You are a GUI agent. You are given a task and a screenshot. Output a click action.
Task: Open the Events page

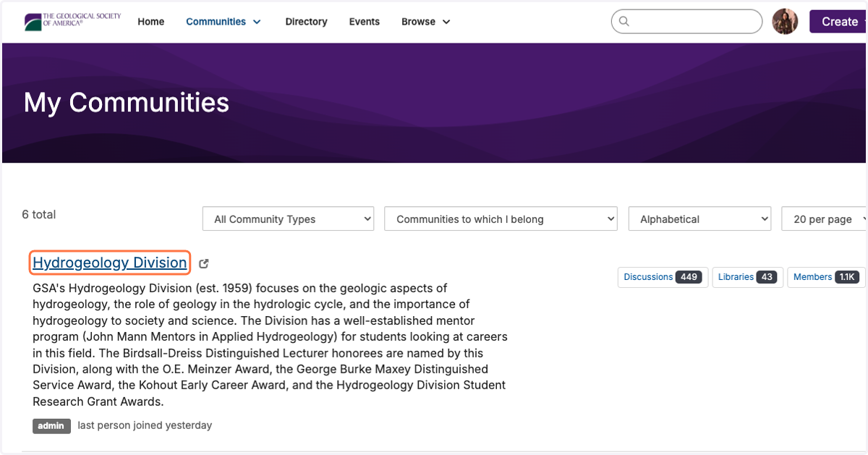365,22
